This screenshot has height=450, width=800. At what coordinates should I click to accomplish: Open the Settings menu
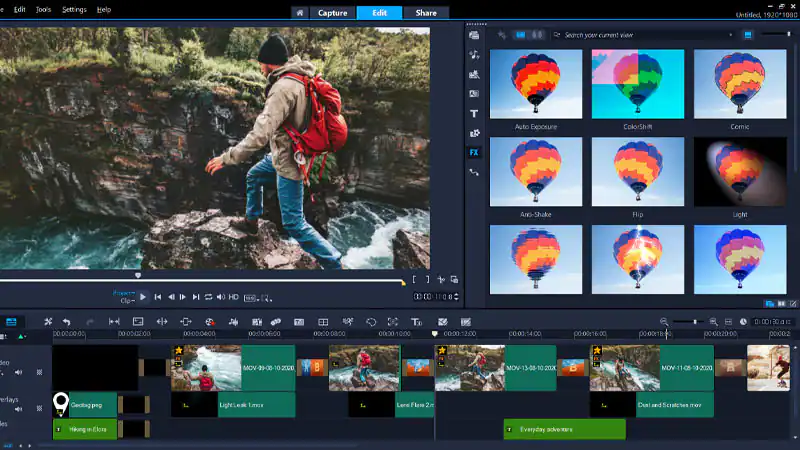pyautogui.click(x=74, y=9)
